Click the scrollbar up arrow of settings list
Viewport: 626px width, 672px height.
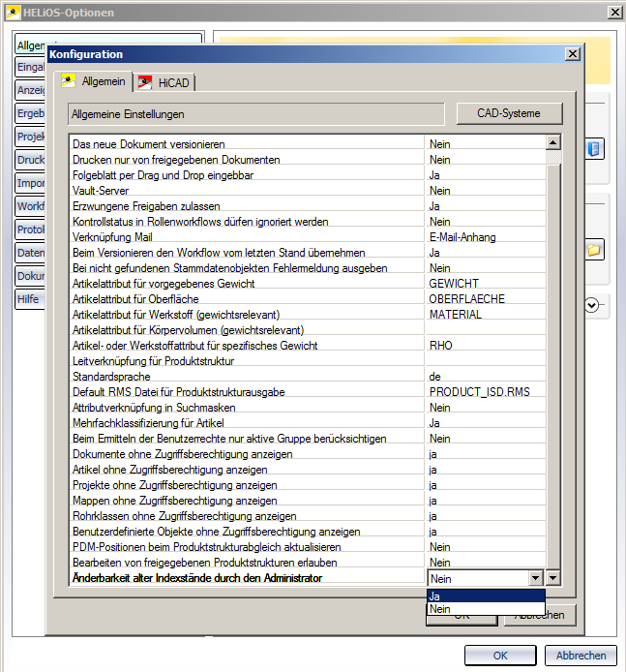553,142
